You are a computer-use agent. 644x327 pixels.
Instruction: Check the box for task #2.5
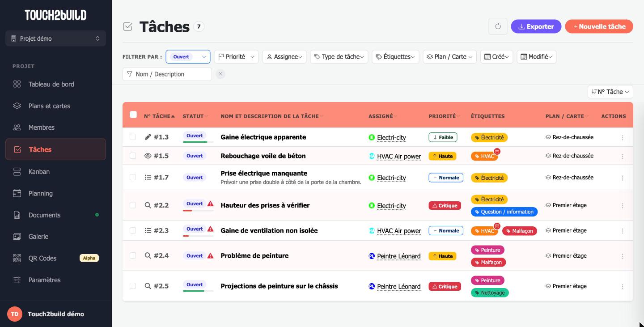point(133,286)
